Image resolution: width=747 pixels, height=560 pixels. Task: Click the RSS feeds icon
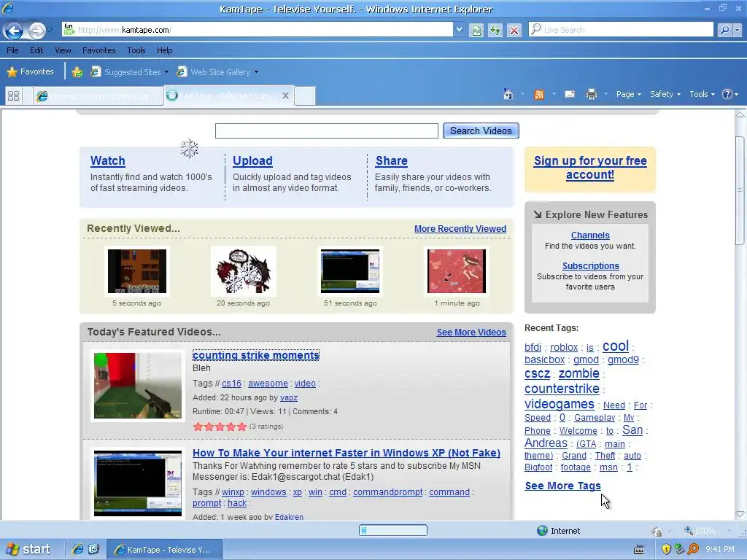coord(539,94)
